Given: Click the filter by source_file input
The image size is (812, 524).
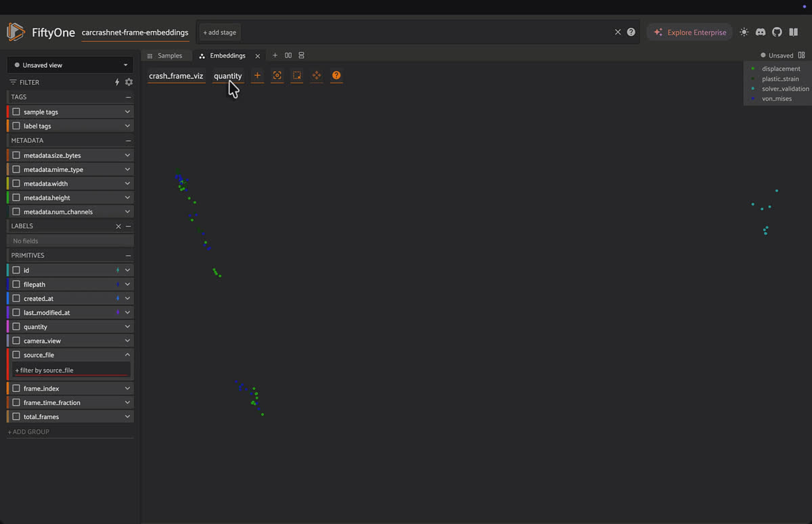Looking at the screenshot, I should pyautogui.click(x=72, y=370).
